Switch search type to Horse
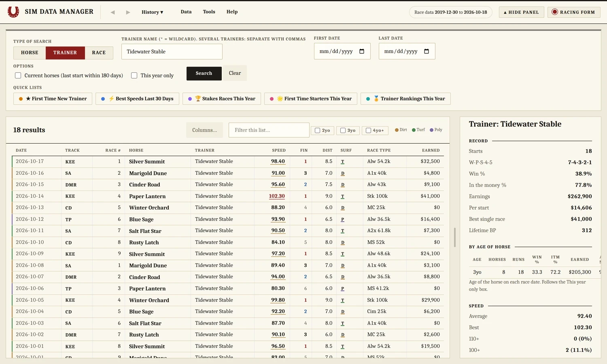Viewport: 607px width, 364px height. coord(30,53)
